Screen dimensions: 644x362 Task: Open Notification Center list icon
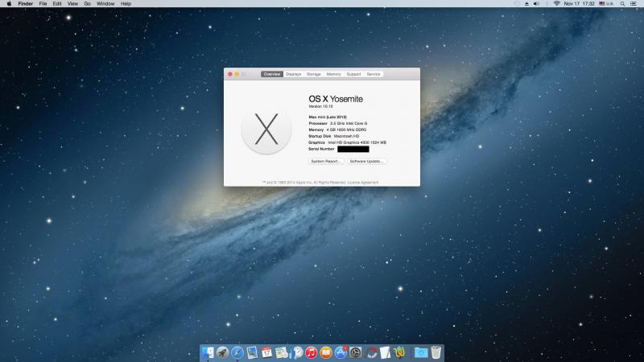click(x=634, y=4)
